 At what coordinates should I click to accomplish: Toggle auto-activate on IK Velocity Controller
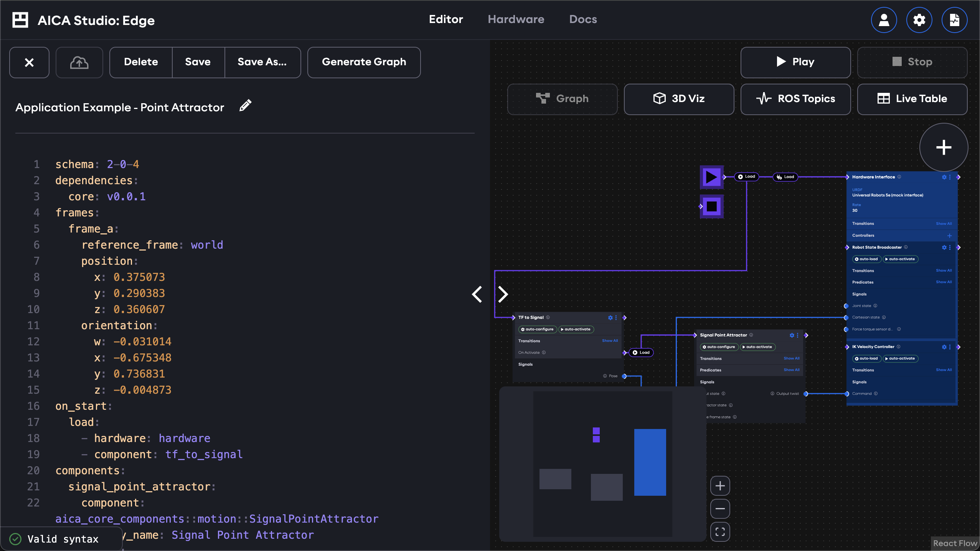pos(900,358)
